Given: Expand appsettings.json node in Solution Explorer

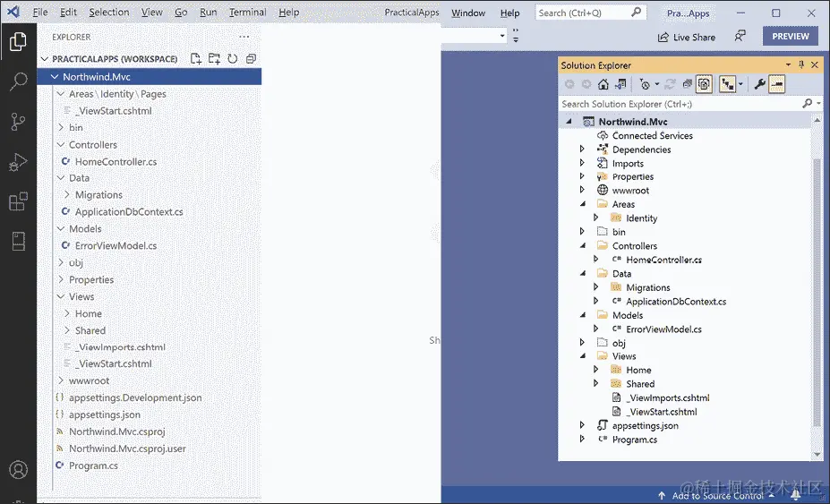Looking at the screenshot, I should point(582,425).
